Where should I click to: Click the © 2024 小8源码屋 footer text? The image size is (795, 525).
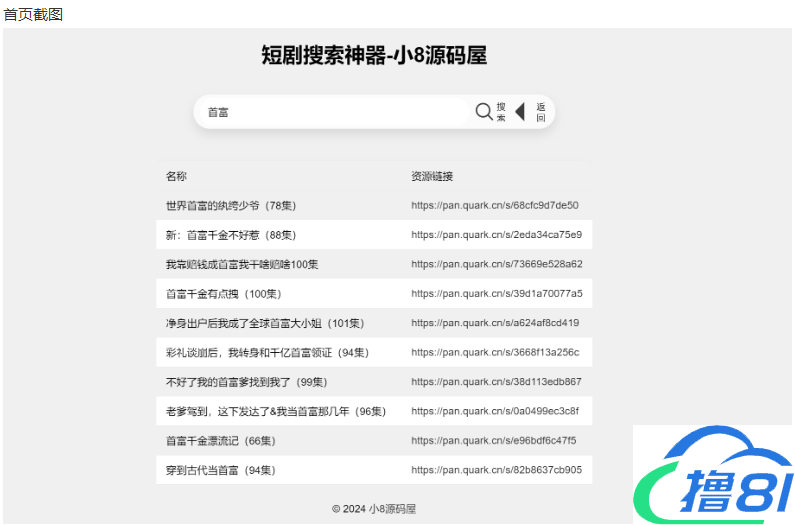click(374, 509)
